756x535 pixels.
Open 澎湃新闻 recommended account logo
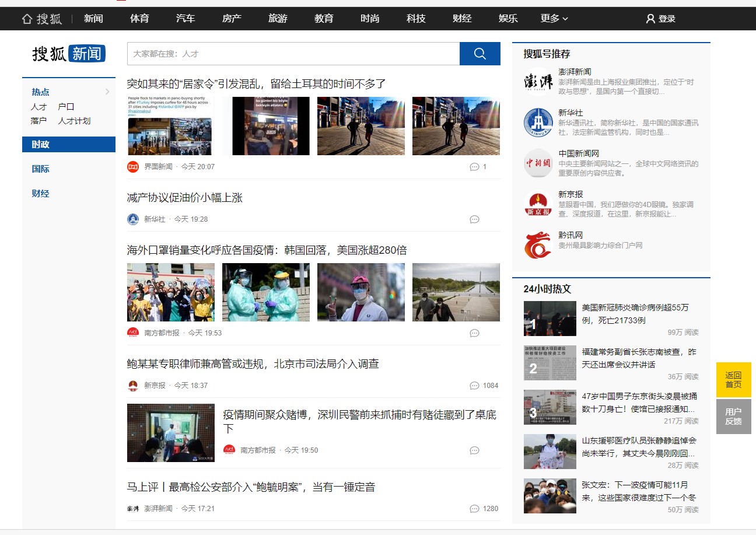538,81
